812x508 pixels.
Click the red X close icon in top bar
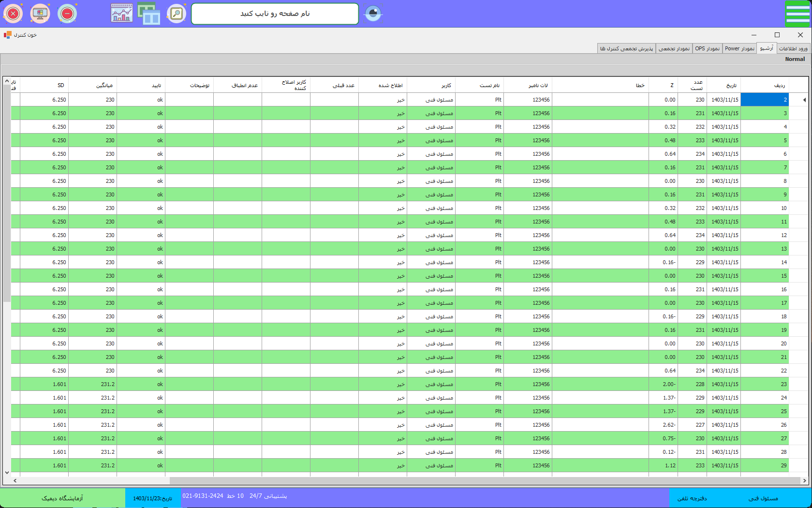click(13, 14)
